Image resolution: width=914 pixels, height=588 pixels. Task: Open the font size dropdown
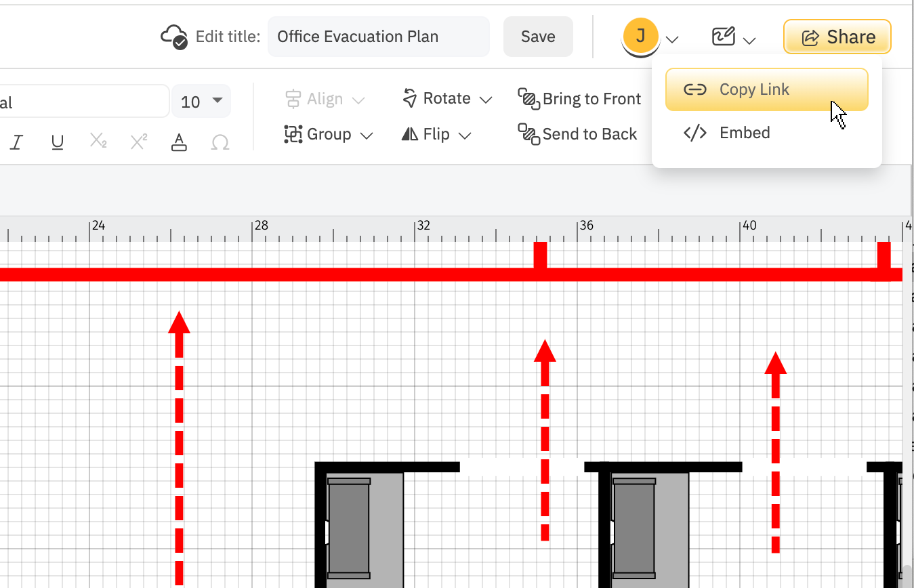coord(201,102)
